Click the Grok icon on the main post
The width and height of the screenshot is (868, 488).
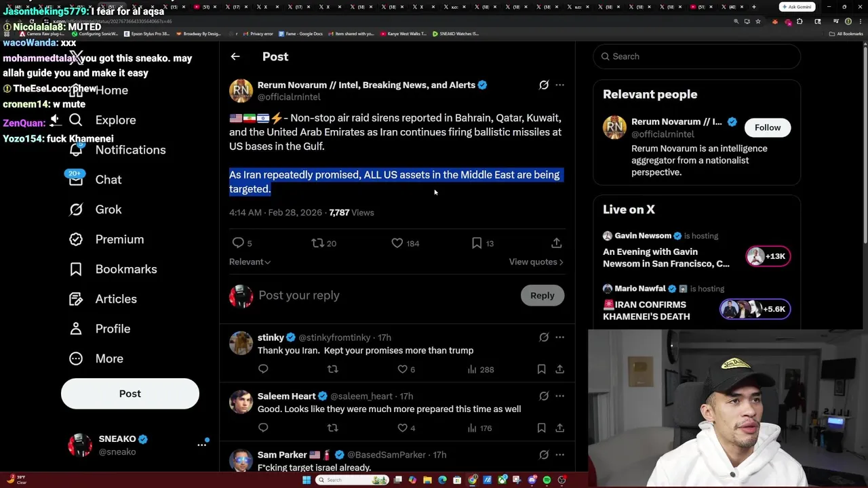[x=544, y=85]
